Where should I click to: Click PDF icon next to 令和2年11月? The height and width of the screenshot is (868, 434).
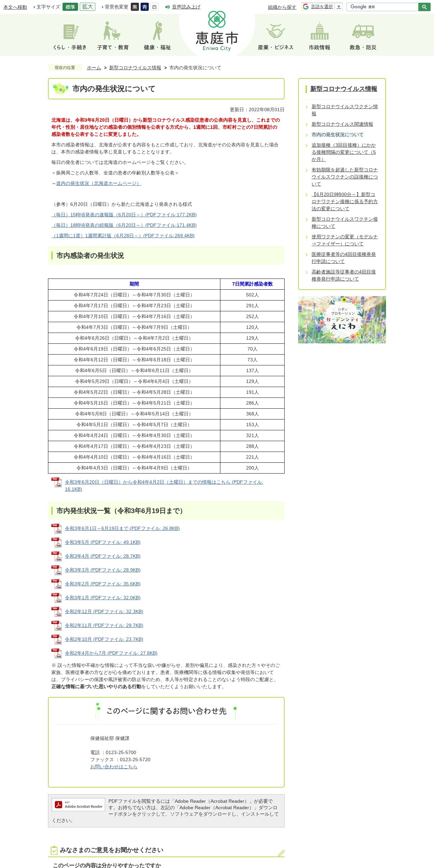(x=56, y=625)
